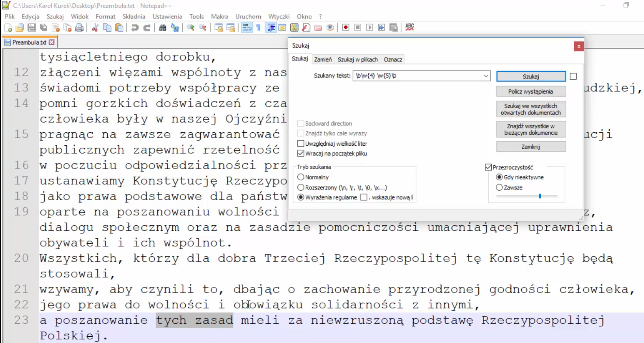Screen dimensions: 644x343
Task: Adjust the transparency slider handle
Action: (x=539, y=196)
